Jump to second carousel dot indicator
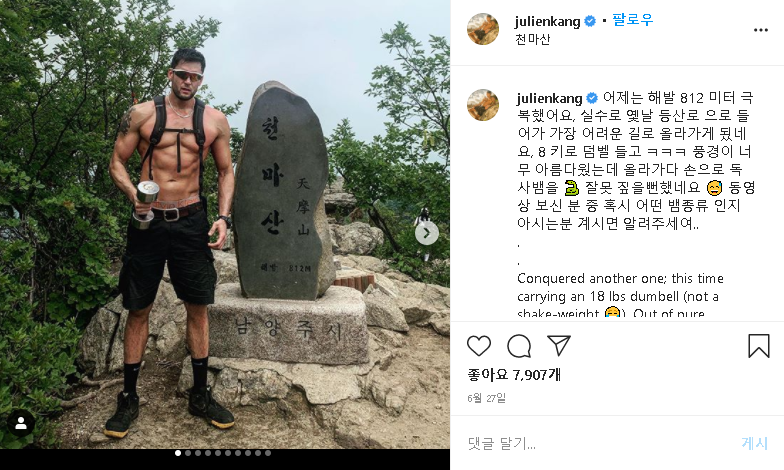 (x=188, y=453)
